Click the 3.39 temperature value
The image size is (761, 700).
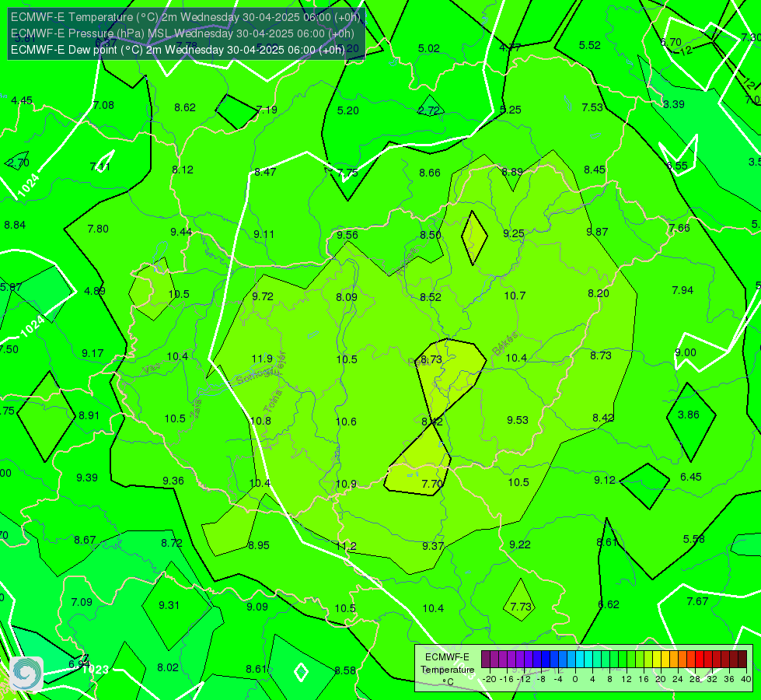coord(674,104)
